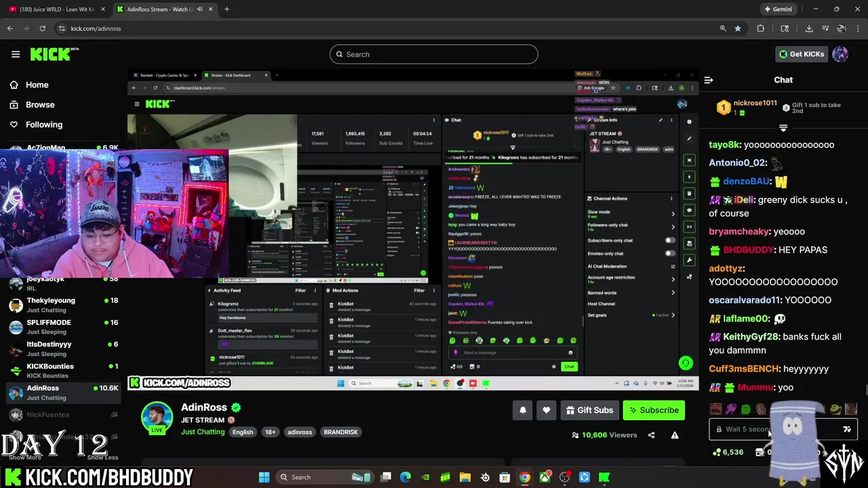Screen dimensions: 868x488
Task: Collapse the Chat panel arrow icon
Action: [709, 80]
